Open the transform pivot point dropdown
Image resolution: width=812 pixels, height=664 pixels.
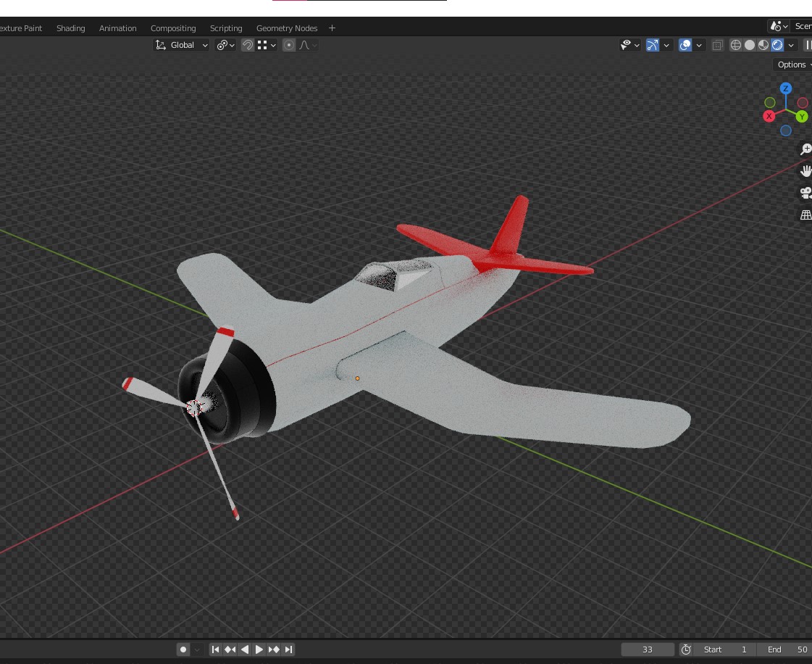(x=225, y=45)
